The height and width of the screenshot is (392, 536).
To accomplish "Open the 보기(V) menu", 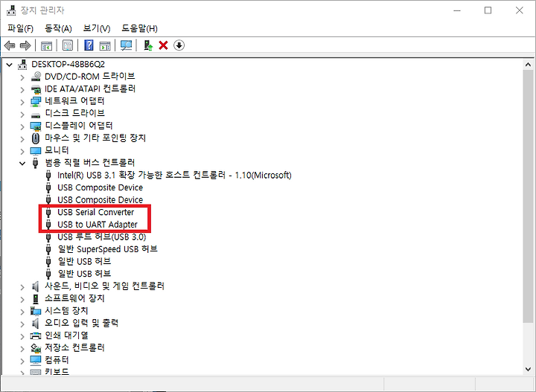I will point(97,28).
